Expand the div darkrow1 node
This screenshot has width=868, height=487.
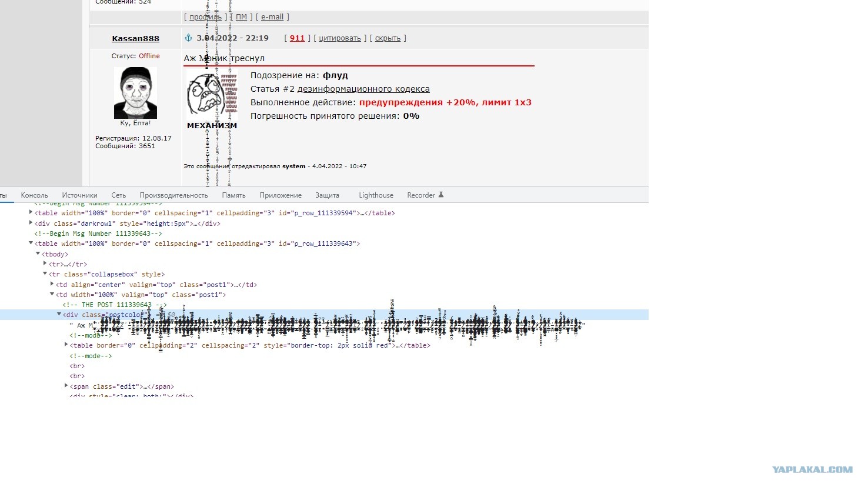click(x=31, y=223)
